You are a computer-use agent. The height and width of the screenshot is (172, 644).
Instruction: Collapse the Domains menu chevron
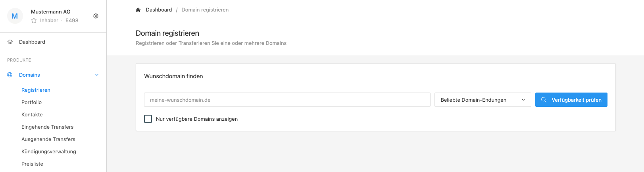(97, 75)
